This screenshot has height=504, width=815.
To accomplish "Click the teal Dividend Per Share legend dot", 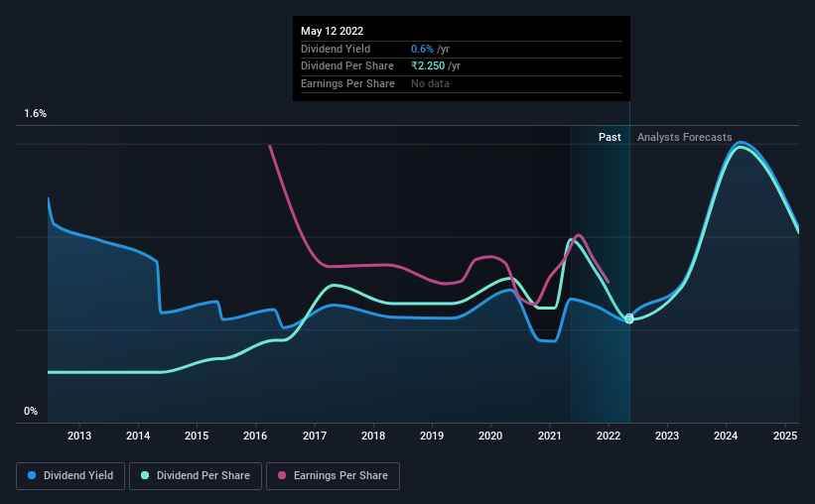I will [145, 475].
